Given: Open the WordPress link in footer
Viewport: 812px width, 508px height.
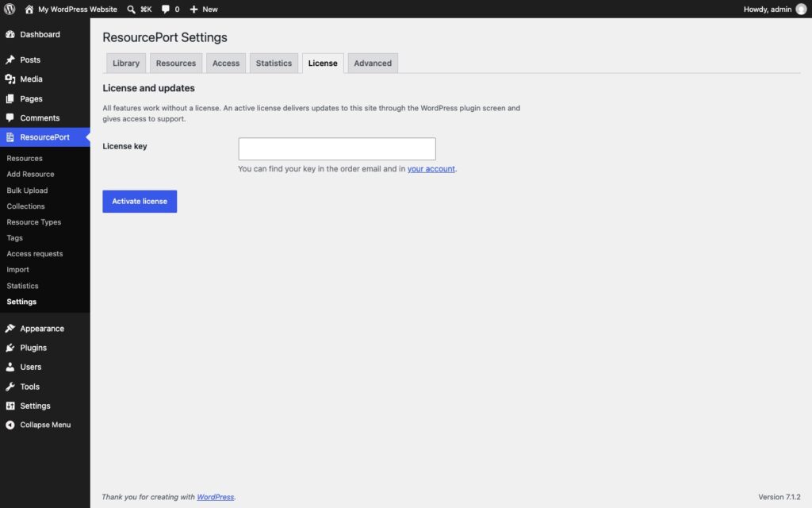Looking at the screenshot, I should click(216, 497).
